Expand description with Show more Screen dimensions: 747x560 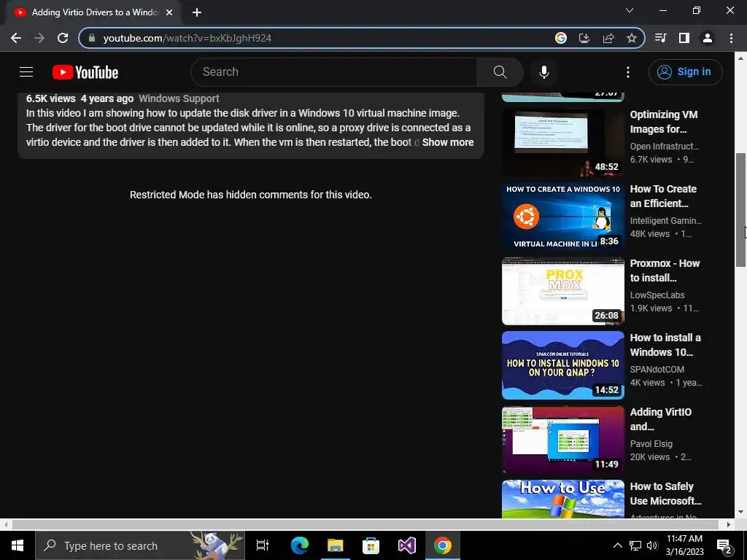[x=448, y=142]
